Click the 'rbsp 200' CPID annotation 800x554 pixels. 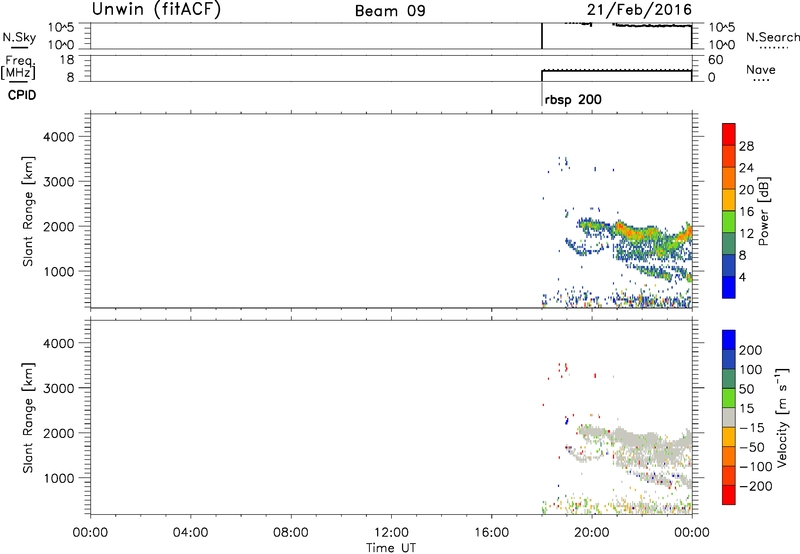point(573,99)
